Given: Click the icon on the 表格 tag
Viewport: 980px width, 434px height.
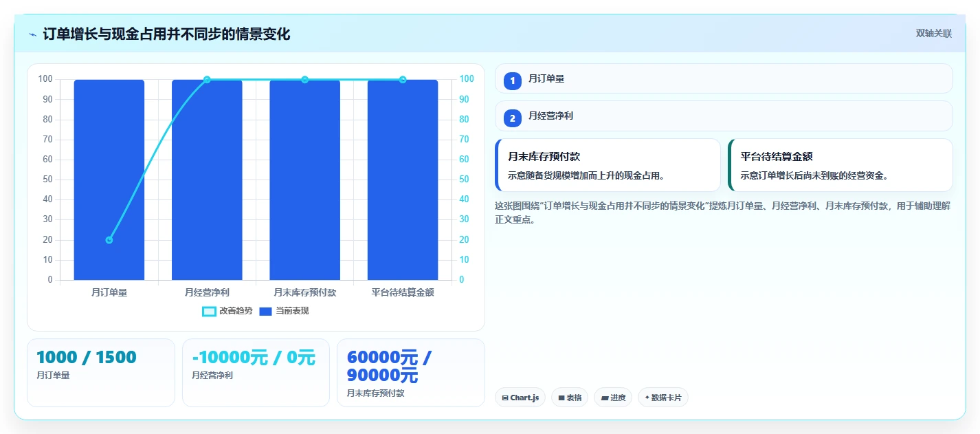Looking at the screenshot, I should click(561, 398).
